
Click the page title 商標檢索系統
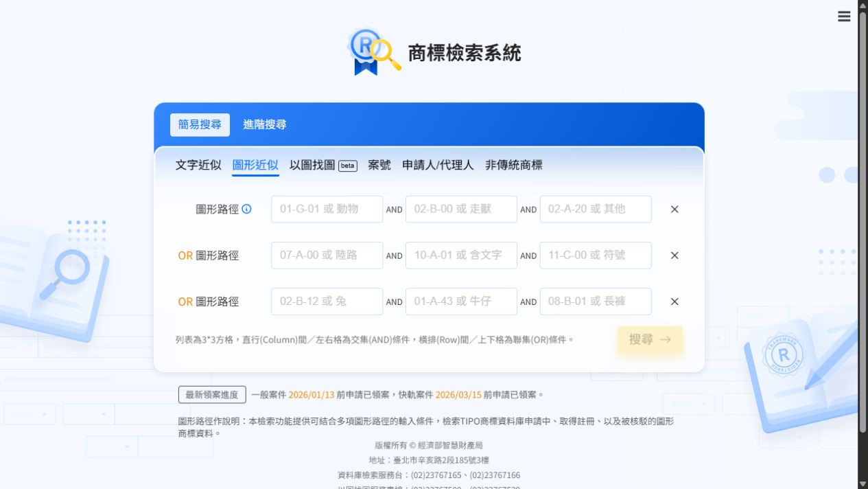pyautogui.click(x=465, y=53)
